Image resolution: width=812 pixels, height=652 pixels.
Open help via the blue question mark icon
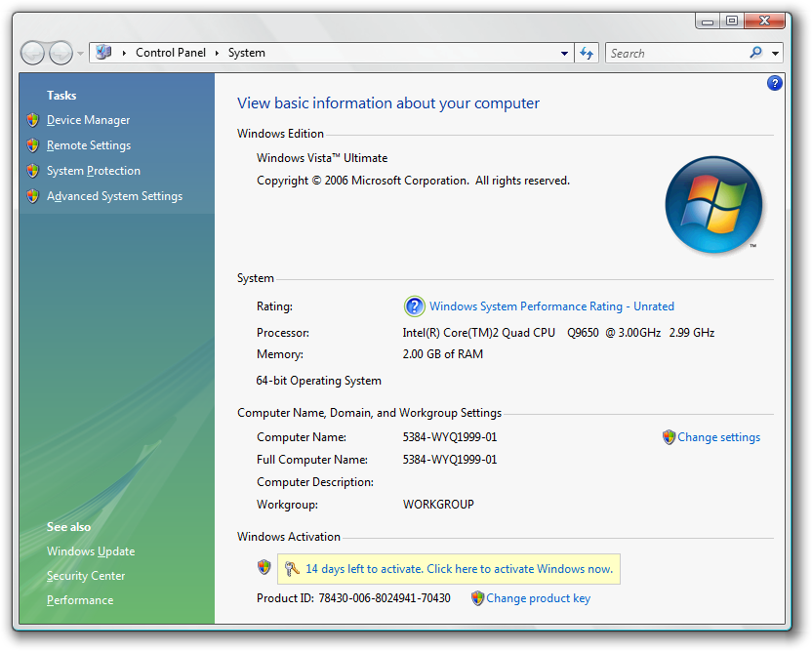pos(775,83)
